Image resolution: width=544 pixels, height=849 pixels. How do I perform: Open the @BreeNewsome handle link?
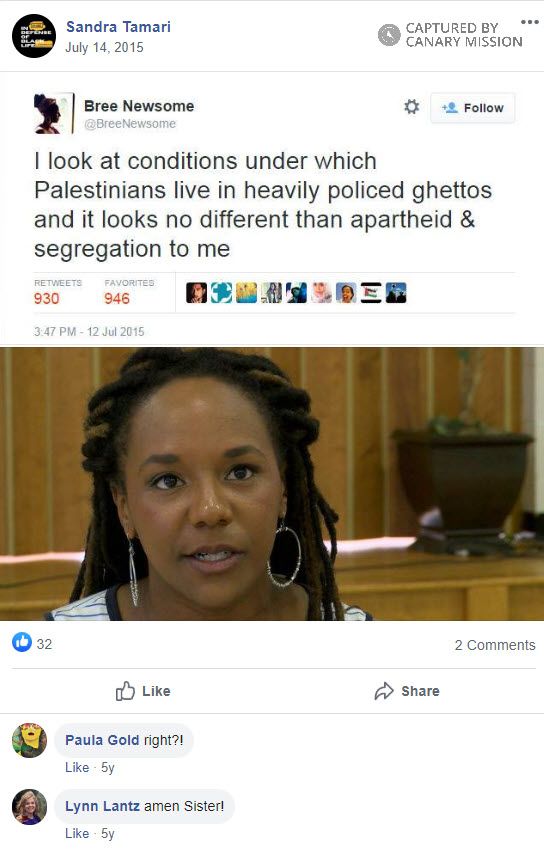[129, 124]
